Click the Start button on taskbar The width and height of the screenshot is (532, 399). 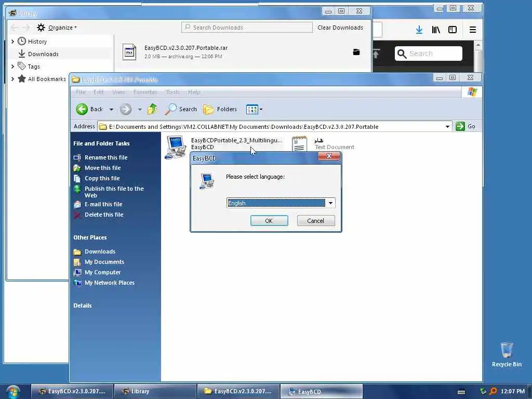pos(13,392)
